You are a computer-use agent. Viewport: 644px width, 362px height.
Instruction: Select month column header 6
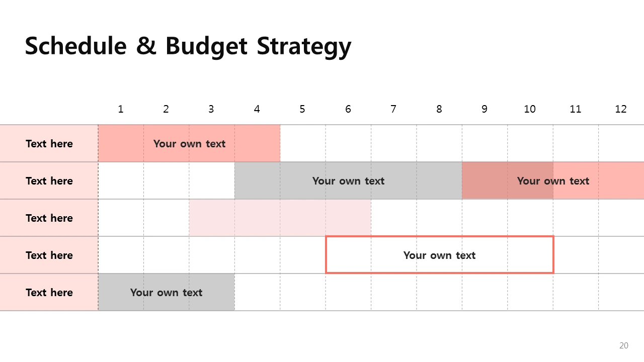348,109
